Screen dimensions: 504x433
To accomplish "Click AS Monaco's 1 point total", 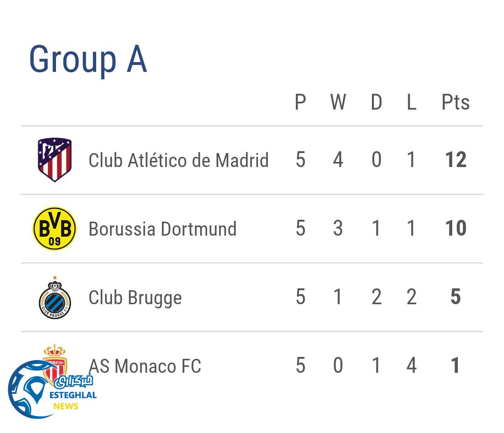I will point(455,366).
